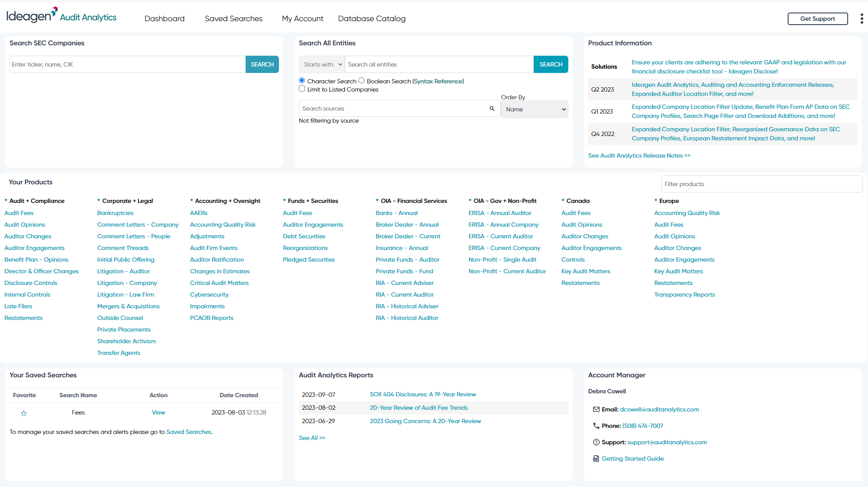Open Shareholder Activism link

[x=127, y=341]
